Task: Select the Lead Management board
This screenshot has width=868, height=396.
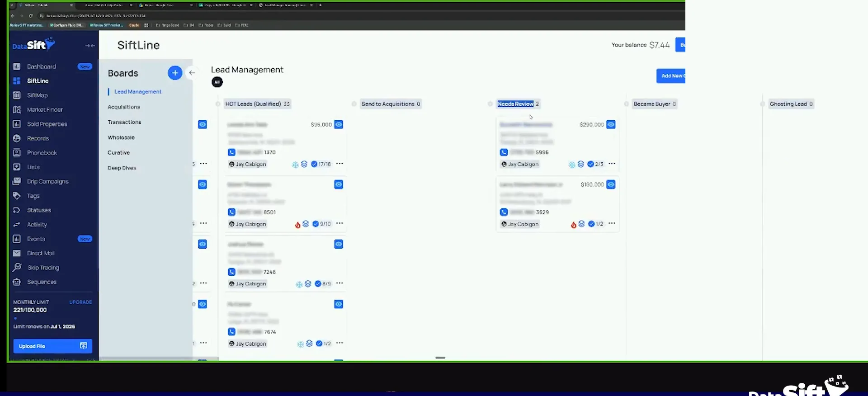Action: pyautogui.click(x=138, y=92)
